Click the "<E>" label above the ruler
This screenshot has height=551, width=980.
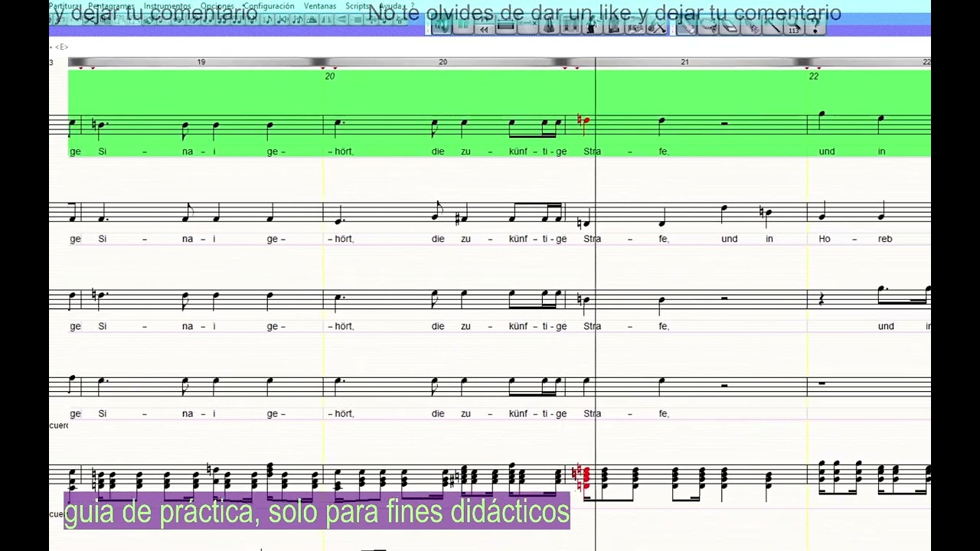click(61, 47)
